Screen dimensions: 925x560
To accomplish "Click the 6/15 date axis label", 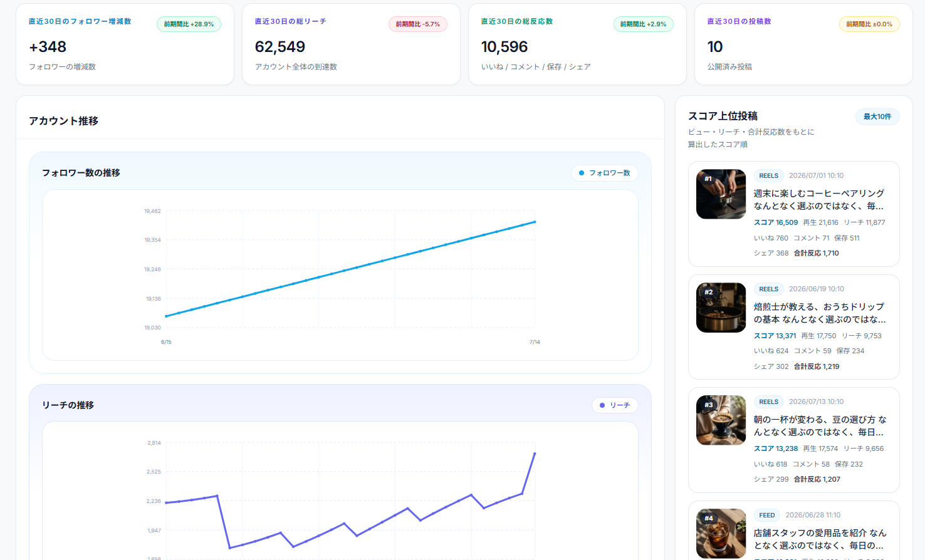I will pyautogui.click(x=166, y=342).
